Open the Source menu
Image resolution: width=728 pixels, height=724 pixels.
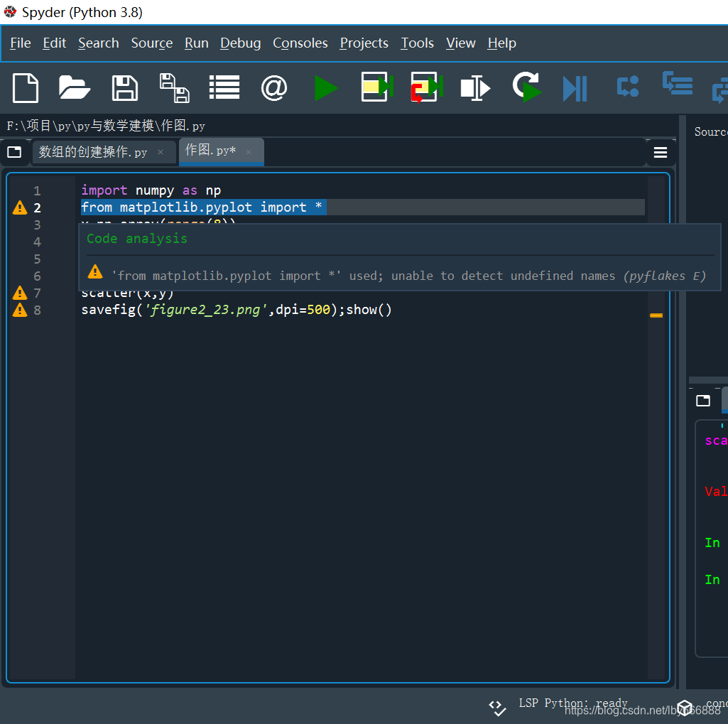(x=152, y=43)
